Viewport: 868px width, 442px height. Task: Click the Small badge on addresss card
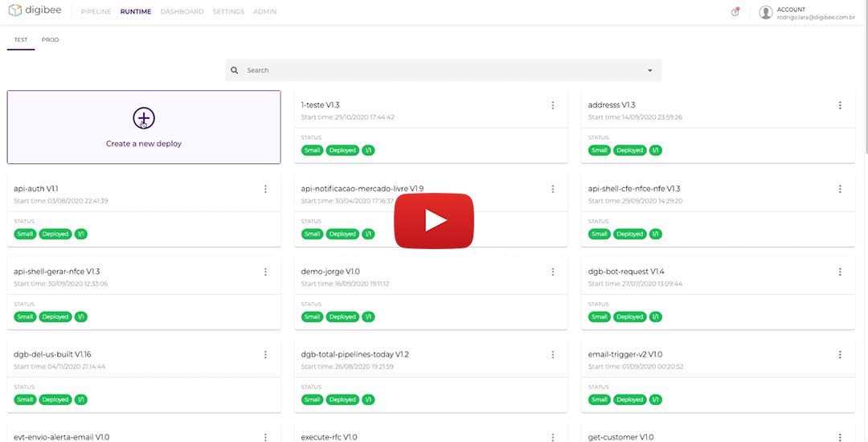coord(600,150)
